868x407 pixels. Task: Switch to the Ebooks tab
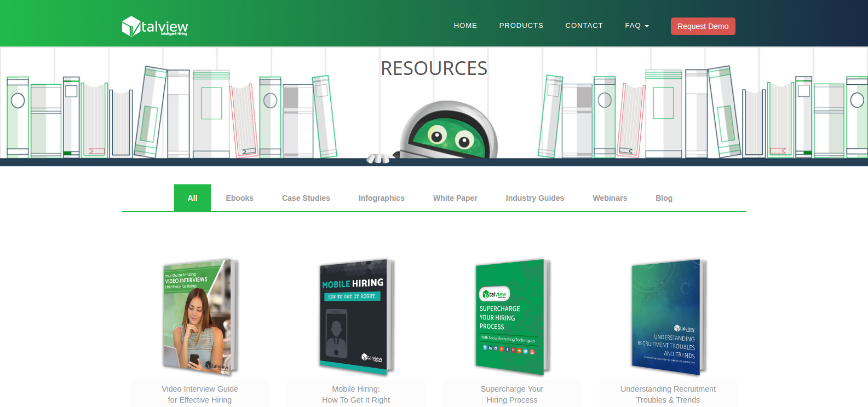click(x=239, y=198)
